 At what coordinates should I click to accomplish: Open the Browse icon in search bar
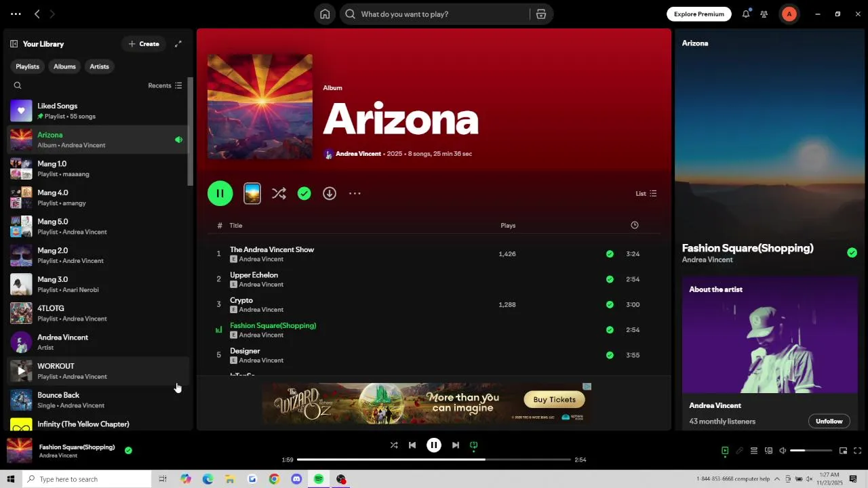click(541, 14)
